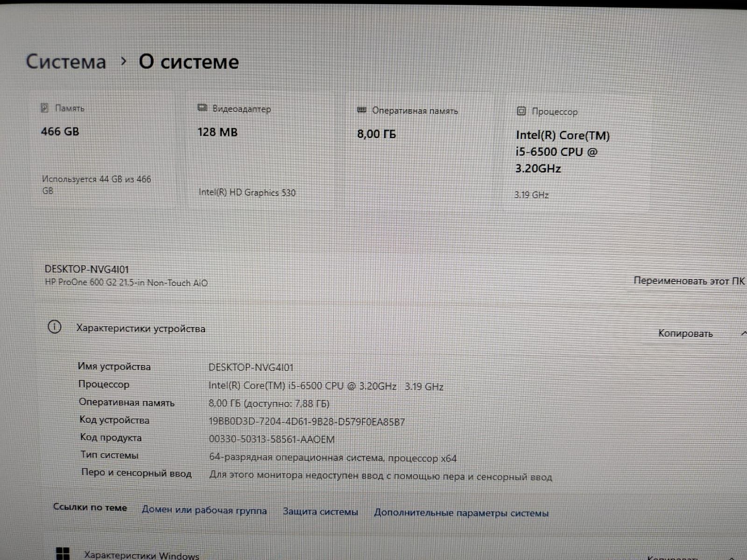Copy device specs with Копировать button
The height and width of the screenshot is (560, 747).
685,333
